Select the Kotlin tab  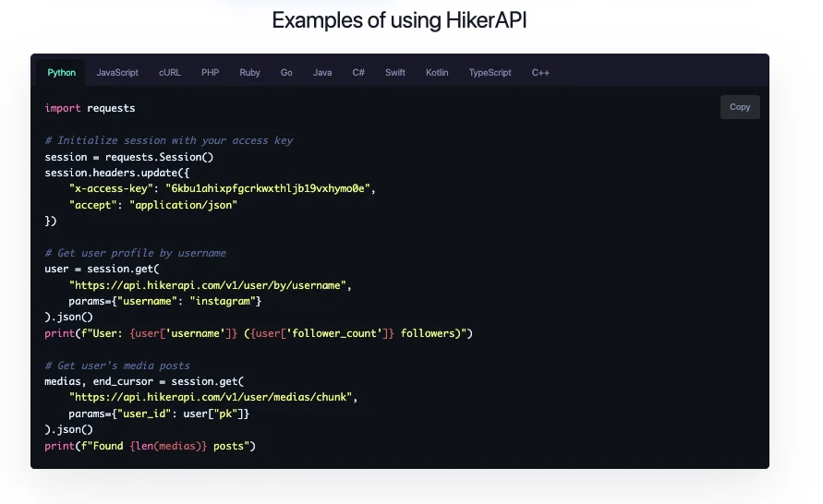(437, 72)
